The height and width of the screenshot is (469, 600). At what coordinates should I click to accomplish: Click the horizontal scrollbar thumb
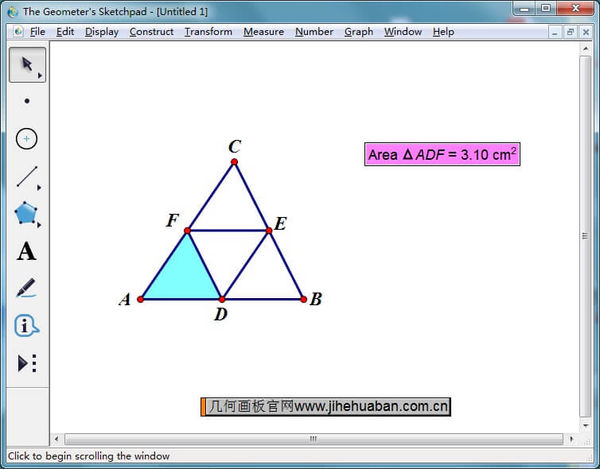(314, 439)
